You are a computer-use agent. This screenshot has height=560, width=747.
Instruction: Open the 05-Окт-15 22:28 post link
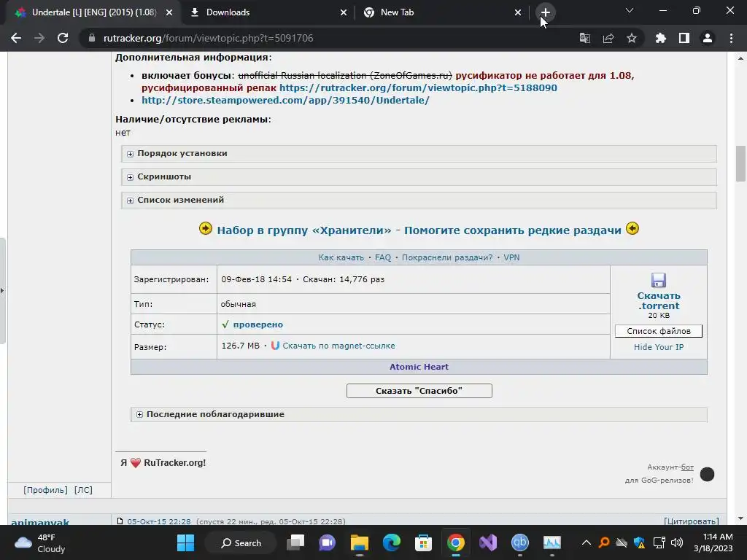(x=158, y=521)
